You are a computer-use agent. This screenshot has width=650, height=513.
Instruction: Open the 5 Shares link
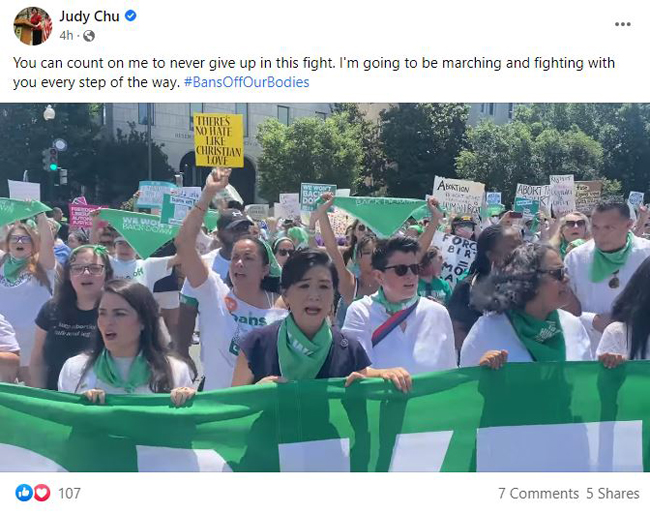coord(612,494)
